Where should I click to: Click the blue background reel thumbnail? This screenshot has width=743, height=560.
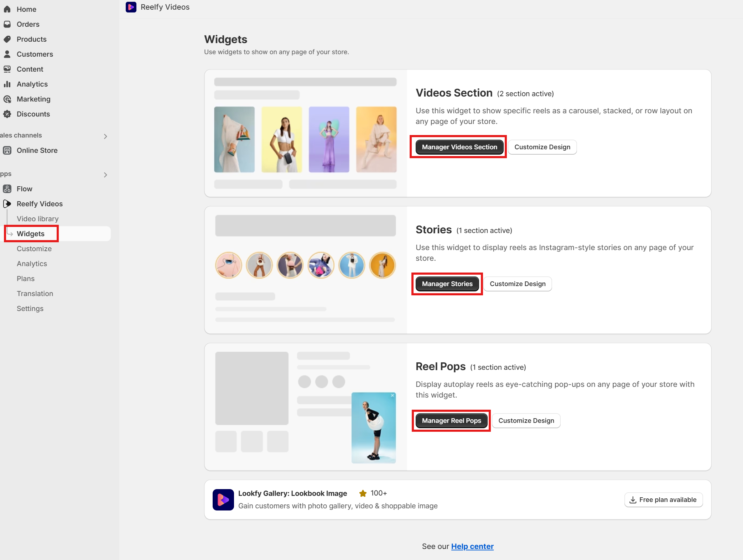[x=234, y=140]
